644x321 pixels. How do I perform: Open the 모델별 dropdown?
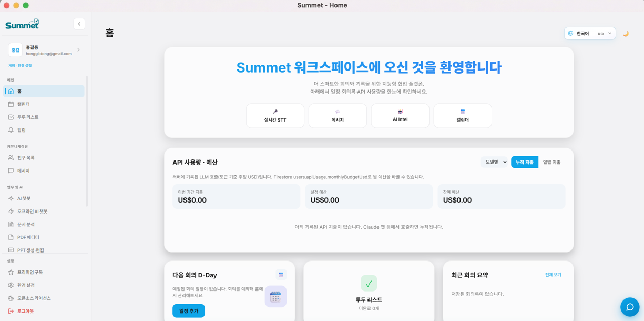pyautogui.click(x=493, y=162)
